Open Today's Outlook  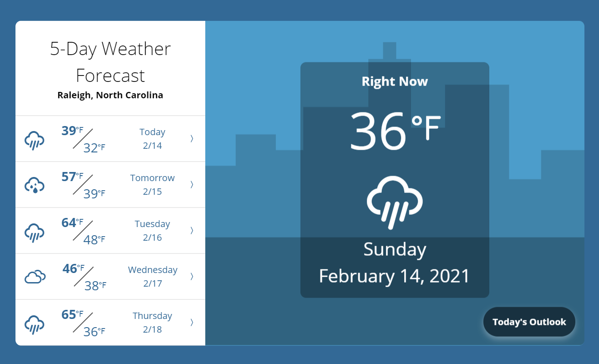coord(529,321)
